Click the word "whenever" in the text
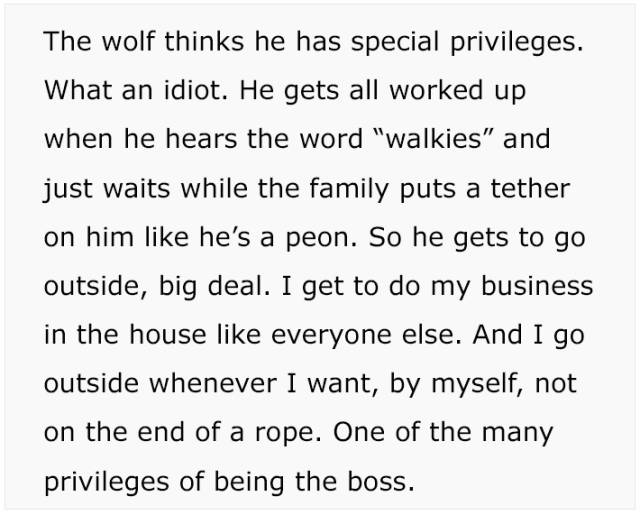 click(213, 384)
